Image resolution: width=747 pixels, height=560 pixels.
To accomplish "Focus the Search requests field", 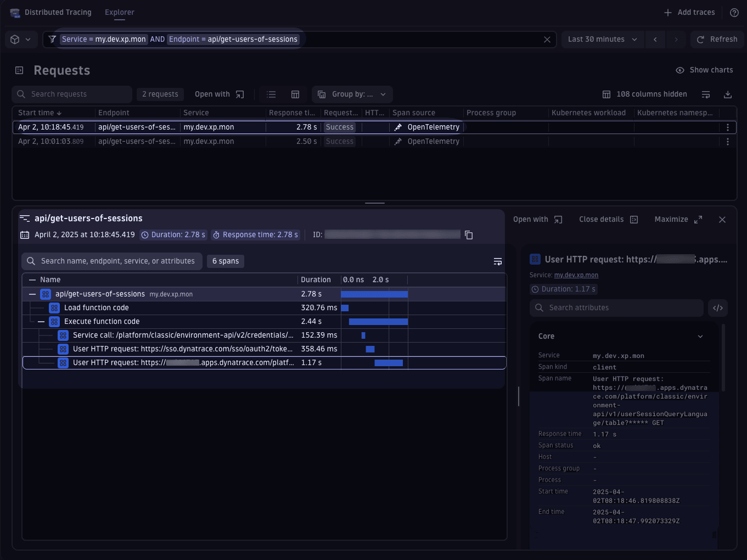I will (x=72, y=94).
